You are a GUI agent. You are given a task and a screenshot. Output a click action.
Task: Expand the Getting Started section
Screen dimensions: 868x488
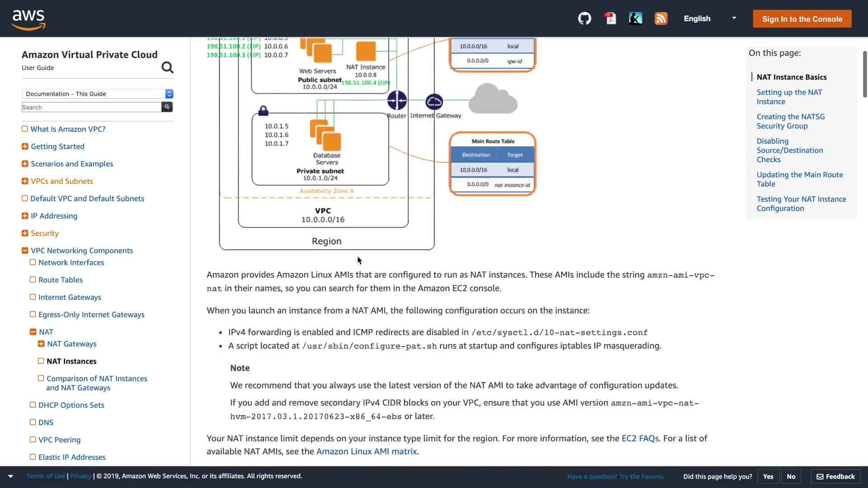pos(25,146)
